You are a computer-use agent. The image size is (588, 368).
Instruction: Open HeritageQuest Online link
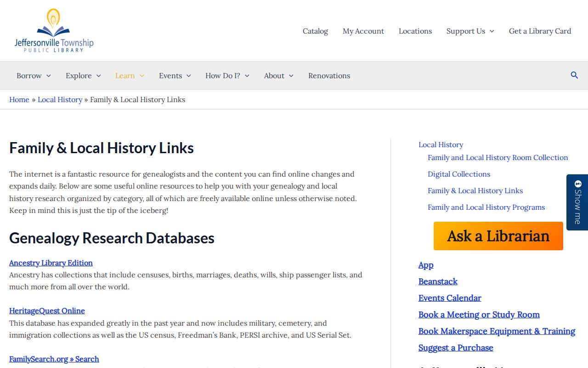(x=47, y=310)
